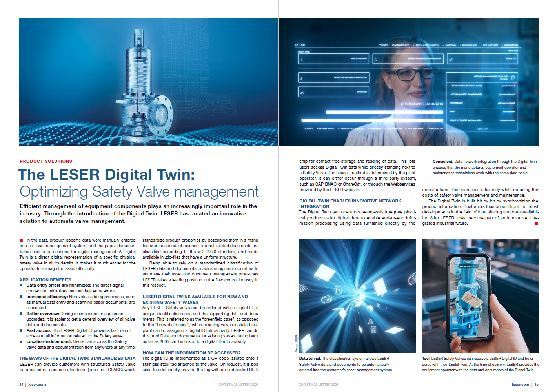Click the red "PRODUCT SOLUTIONS" label
This screenshot has height=392, width=557.
point(46,161)
